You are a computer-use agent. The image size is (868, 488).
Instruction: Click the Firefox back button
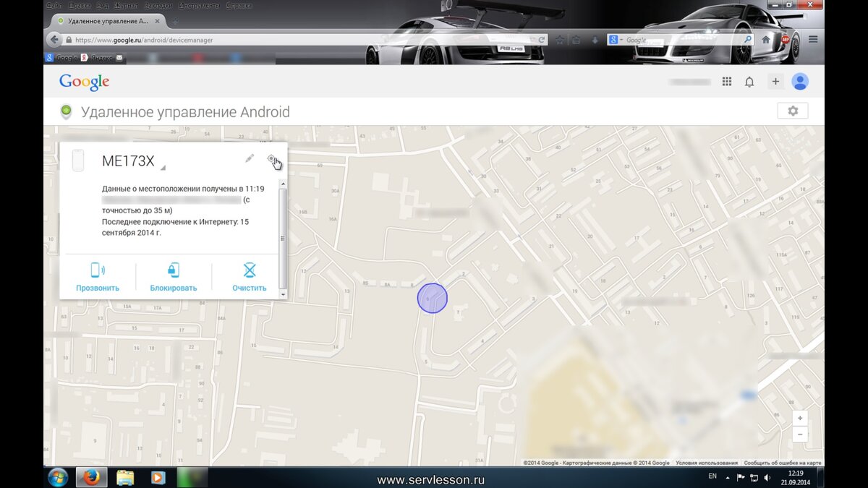coord(54,40)
